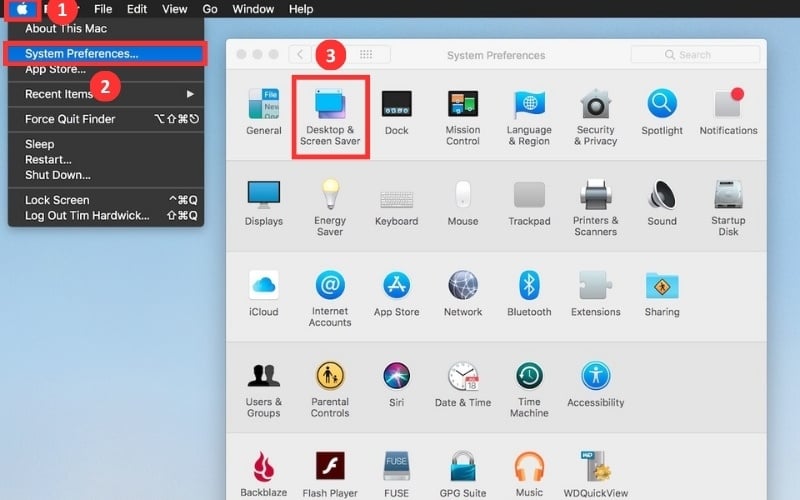Open the General preference pane
Viewport: 800px width, 500px height.
[x=263, y=111]
